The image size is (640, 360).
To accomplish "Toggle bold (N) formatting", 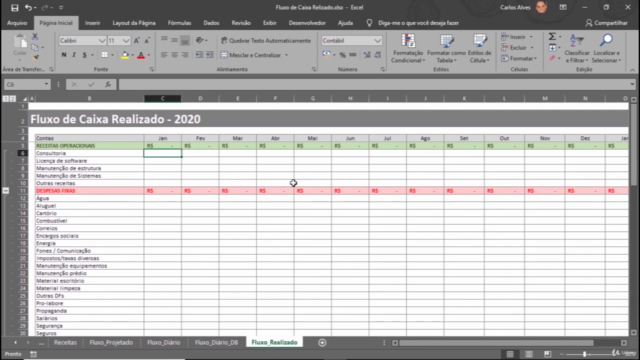I will [64, 55].
